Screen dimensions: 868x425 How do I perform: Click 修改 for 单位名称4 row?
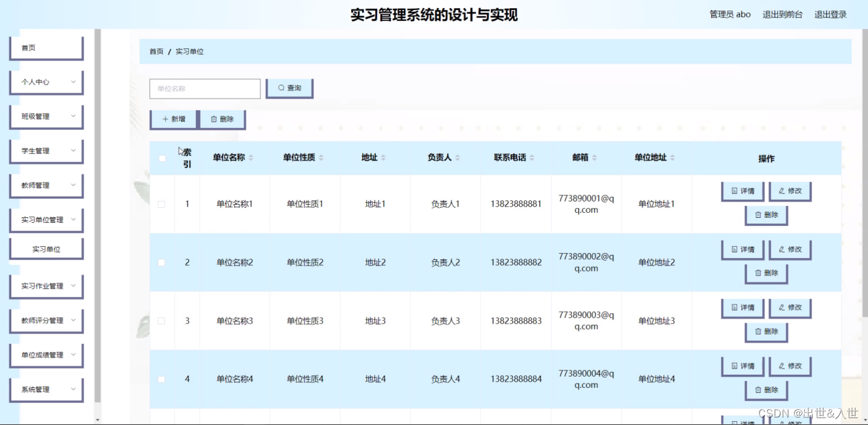pos(790,366)
